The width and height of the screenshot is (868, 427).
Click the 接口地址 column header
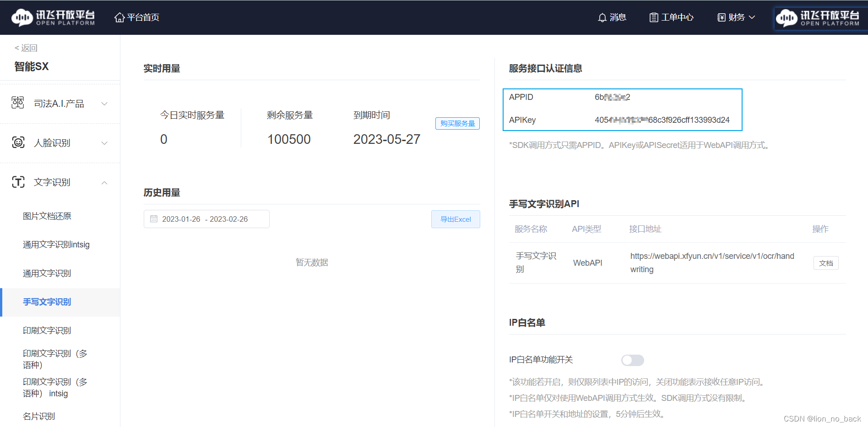coord(645,229)
